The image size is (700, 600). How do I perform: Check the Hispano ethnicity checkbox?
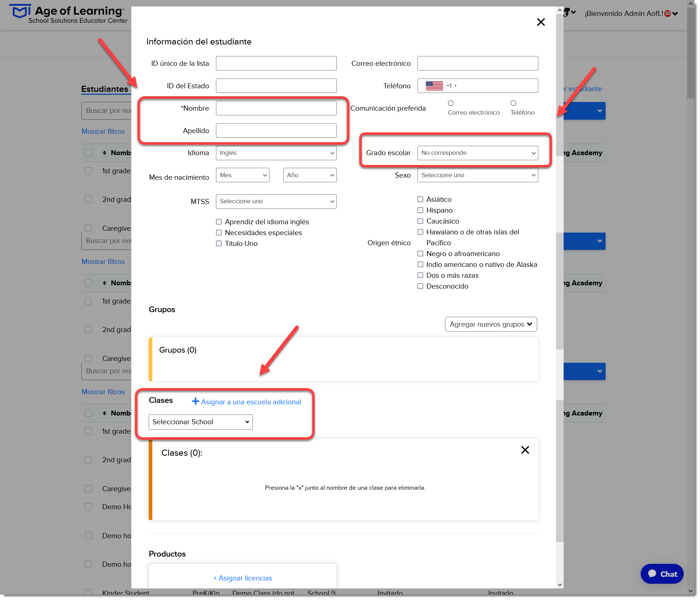[420, 210]
